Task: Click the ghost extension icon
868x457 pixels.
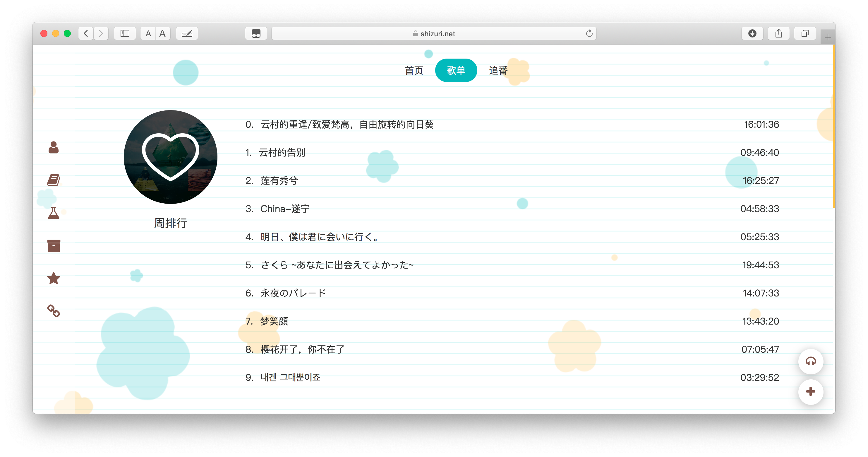Action: [x=256, y=33]
